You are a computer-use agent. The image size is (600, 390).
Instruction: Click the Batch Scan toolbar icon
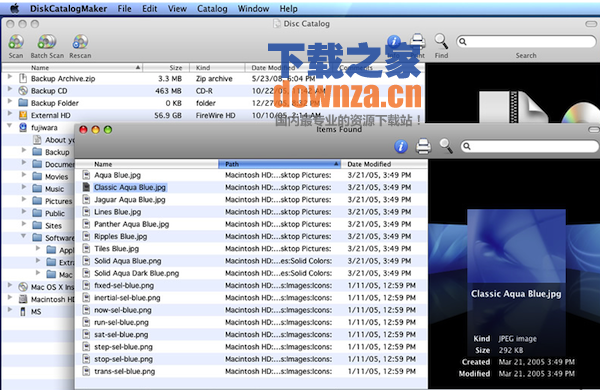(x=47, y=42)
